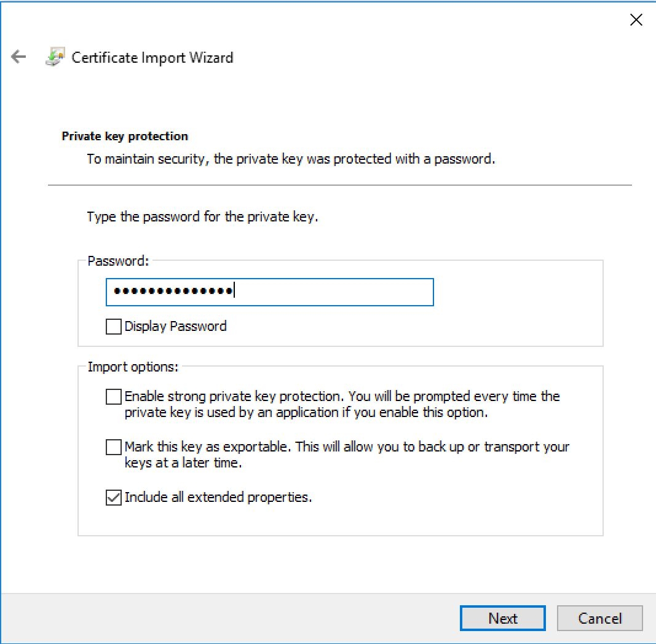656x644 pixels.
Task: Uncheck Include all extended properties checkbox
Action: tap(113, 498)
